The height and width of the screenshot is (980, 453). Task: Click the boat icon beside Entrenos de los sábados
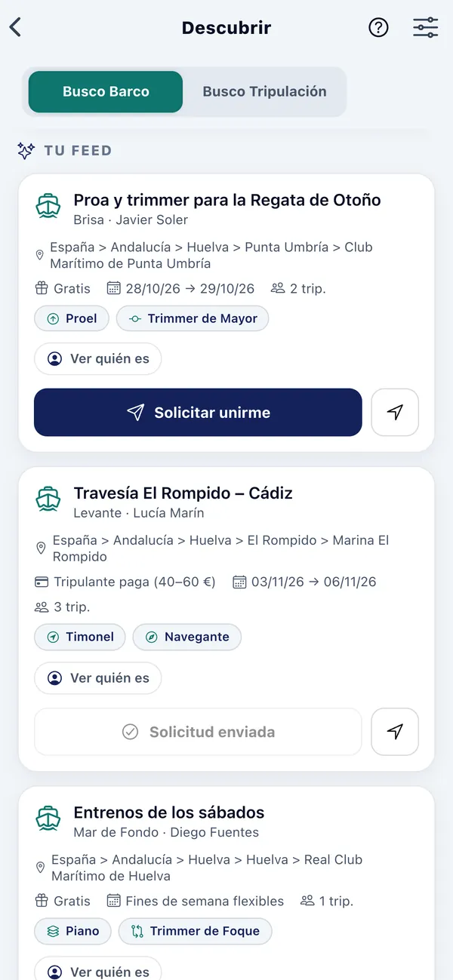pos(48,819)
